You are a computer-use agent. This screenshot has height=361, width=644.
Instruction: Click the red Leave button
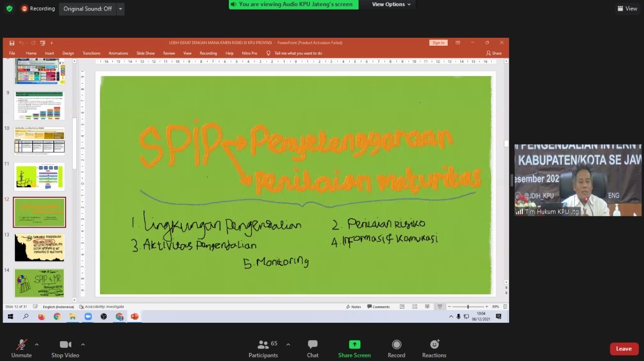coord(624,349)
